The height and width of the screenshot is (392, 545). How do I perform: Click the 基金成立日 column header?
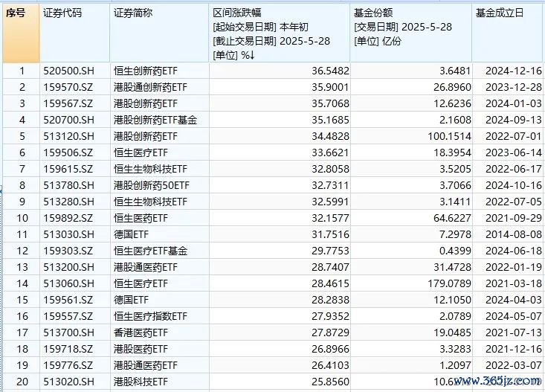pyautogui.click(x=509, y=33)
